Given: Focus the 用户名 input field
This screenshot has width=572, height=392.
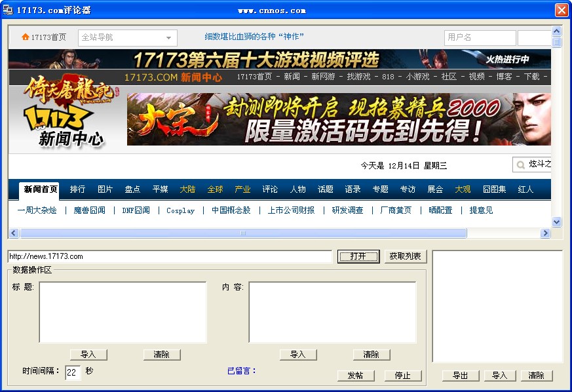Looking at the screenshot, I should click(x=480, y=37).
